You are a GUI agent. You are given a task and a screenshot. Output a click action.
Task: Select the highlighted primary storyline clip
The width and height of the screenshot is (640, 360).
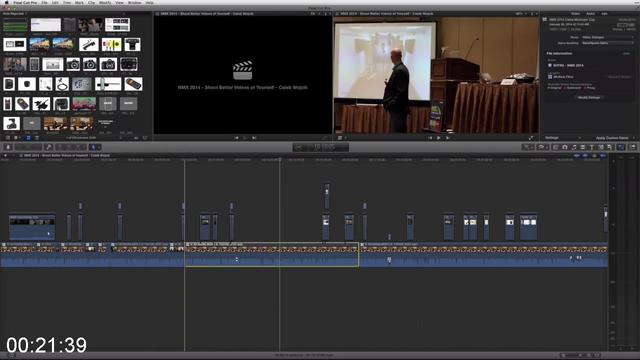click(272, 255)
